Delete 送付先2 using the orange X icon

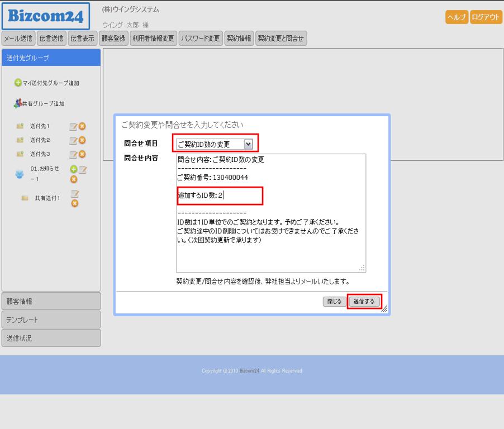click(x=82, y=140)
